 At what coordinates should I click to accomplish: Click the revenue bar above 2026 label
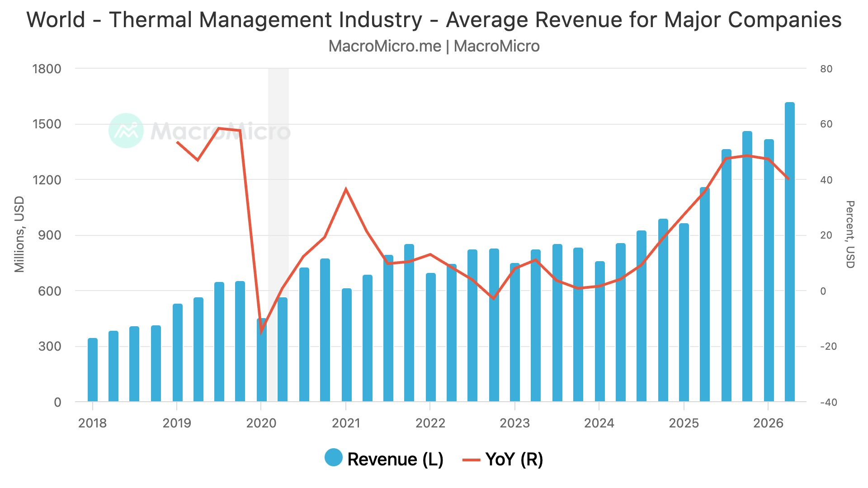pyautogui.click(x=769, y=270)
